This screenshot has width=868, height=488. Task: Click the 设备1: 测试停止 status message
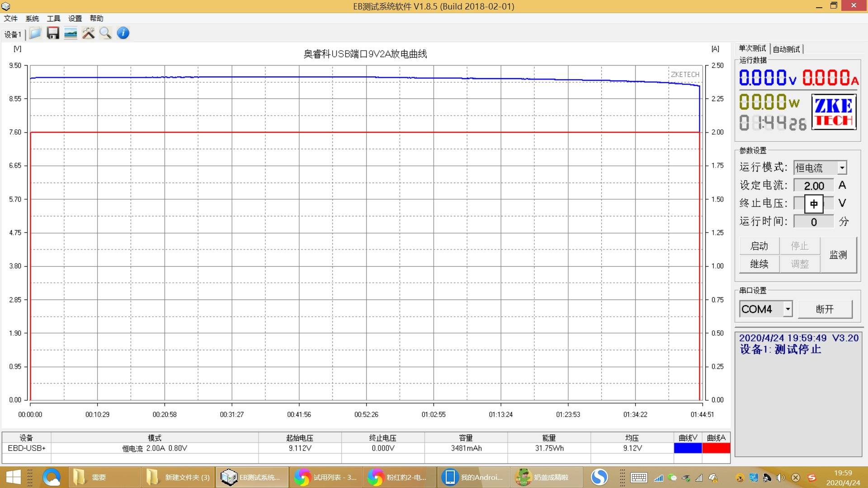(780, 349)
